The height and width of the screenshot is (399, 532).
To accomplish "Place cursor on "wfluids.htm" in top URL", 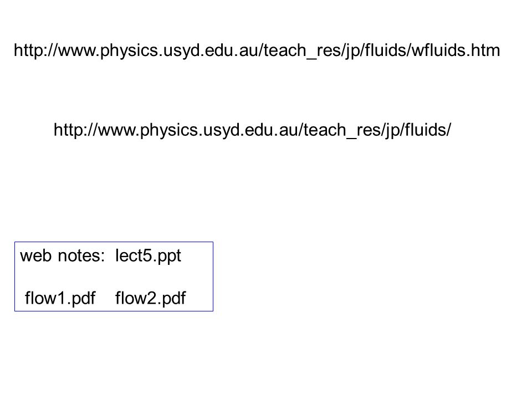I will [456, 50].
